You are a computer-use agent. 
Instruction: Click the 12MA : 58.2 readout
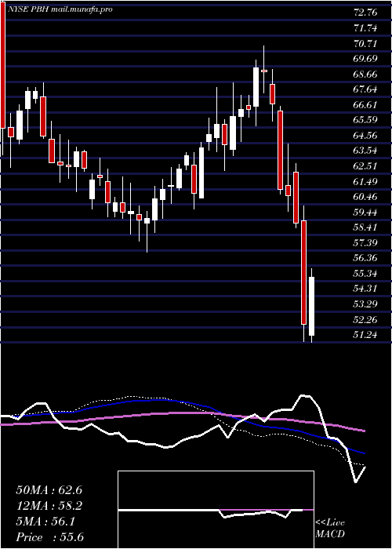[x=49, y=506]
